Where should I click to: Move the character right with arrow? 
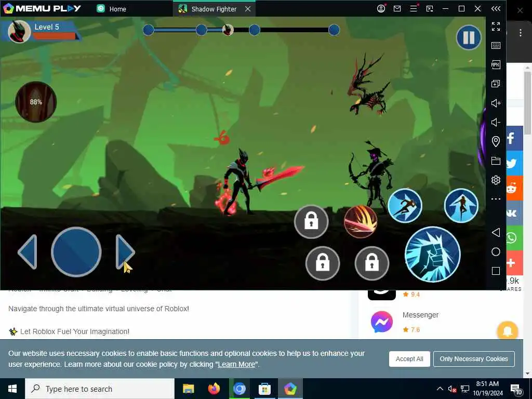[125, 252]
